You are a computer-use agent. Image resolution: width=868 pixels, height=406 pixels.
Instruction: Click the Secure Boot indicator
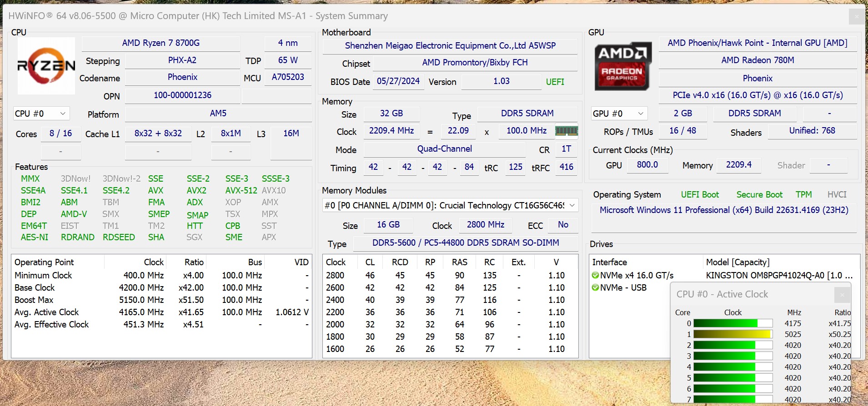click(759, 194)
